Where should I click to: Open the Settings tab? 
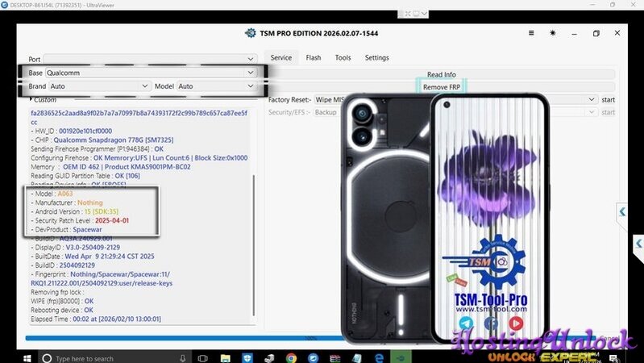(376, 58)
